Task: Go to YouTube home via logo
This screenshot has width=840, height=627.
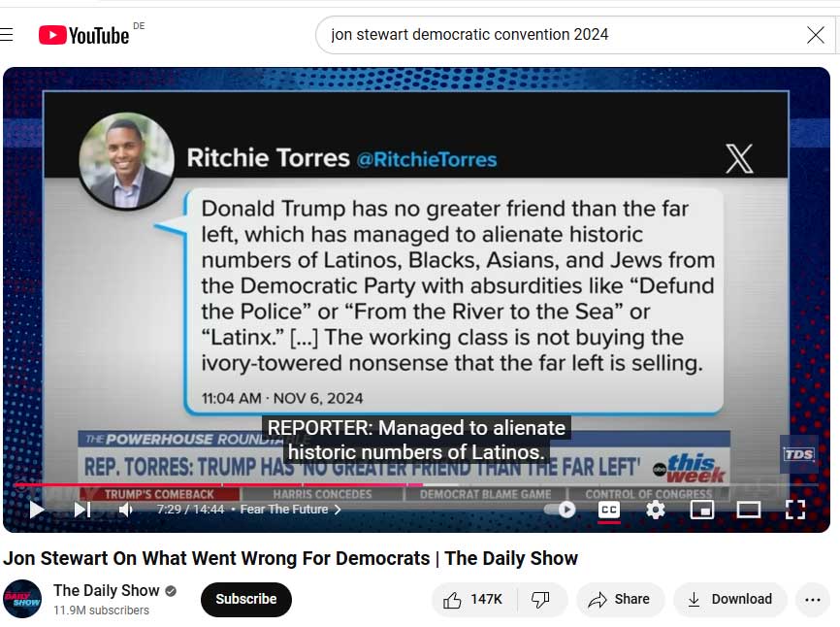Action: click(84, 35)
